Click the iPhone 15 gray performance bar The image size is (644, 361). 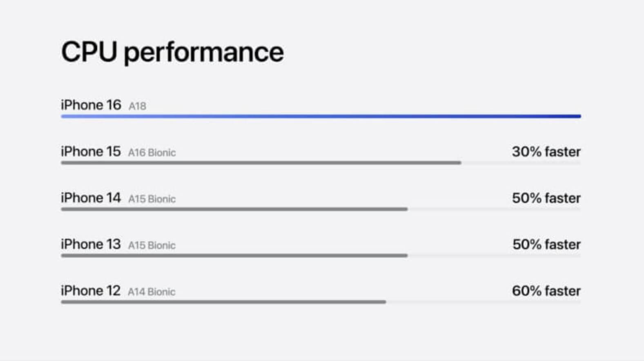(261, 163)
